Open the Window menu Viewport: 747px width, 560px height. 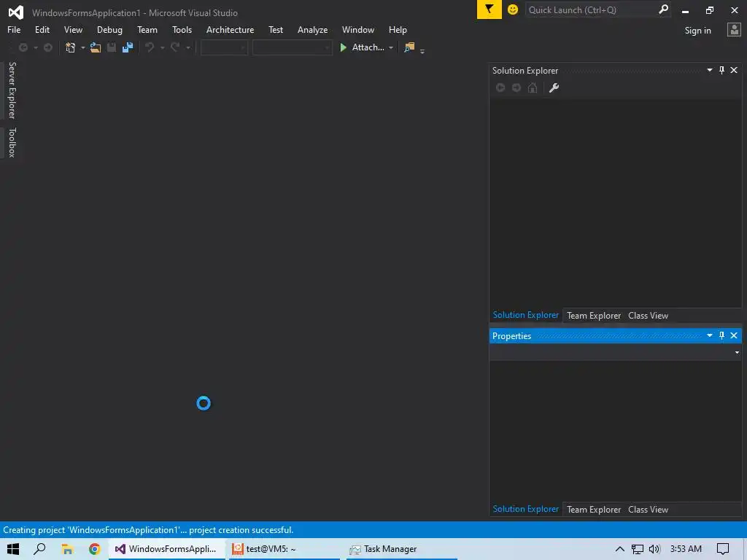[357, 29]
